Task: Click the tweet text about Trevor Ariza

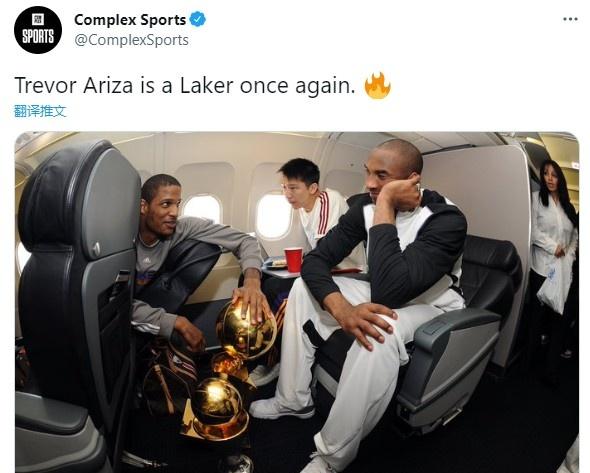Action: (x=184, y=85)
